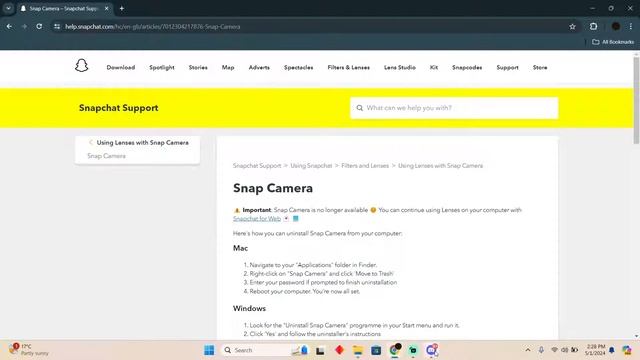The image size is (640, 360).
Task: Bookmark this page with the star icon
Action: (x=572, y=27)
